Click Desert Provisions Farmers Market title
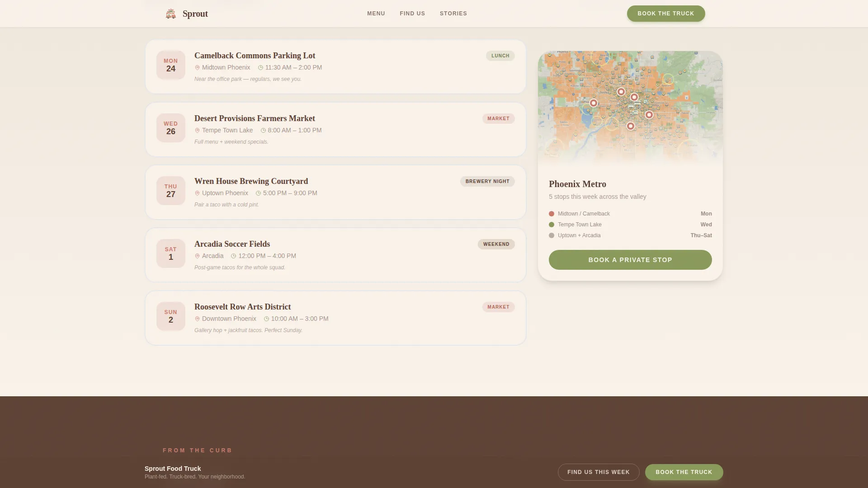Image resolution: width=868 pixels, height=488 pixels. pyautogui.click(x=255, y=118)
